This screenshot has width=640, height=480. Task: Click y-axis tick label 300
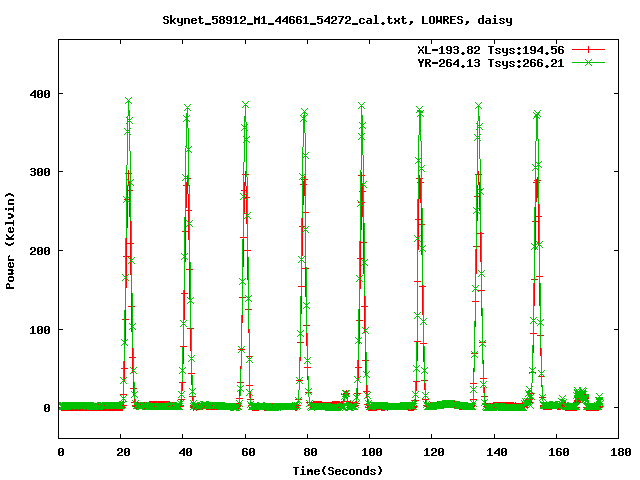coord(40,172)
